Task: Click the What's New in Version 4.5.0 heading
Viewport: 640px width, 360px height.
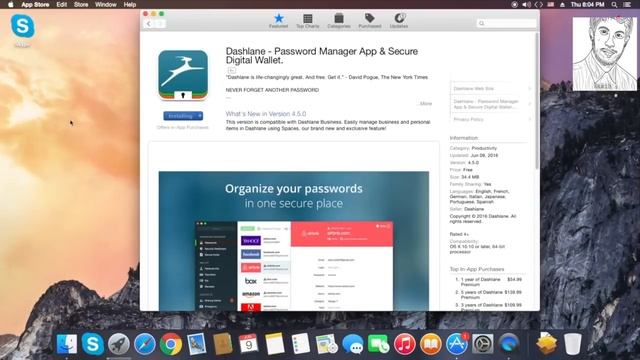Action: tap(266, 114)
